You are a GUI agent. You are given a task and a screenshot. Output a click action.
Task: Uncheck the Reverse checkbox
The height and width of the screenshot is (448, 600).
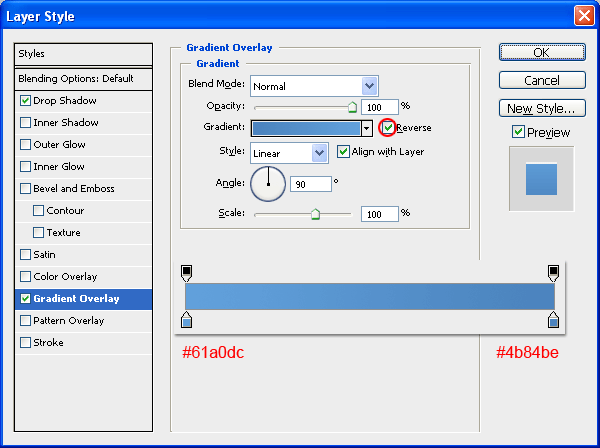(x=388, y=127)
